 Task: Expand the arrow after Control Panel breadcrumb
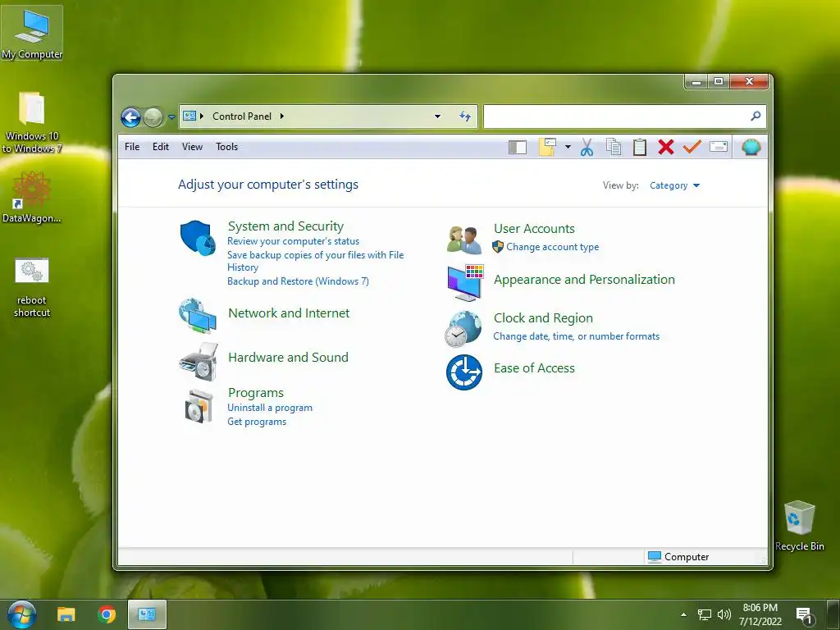[x=282, y=116]
